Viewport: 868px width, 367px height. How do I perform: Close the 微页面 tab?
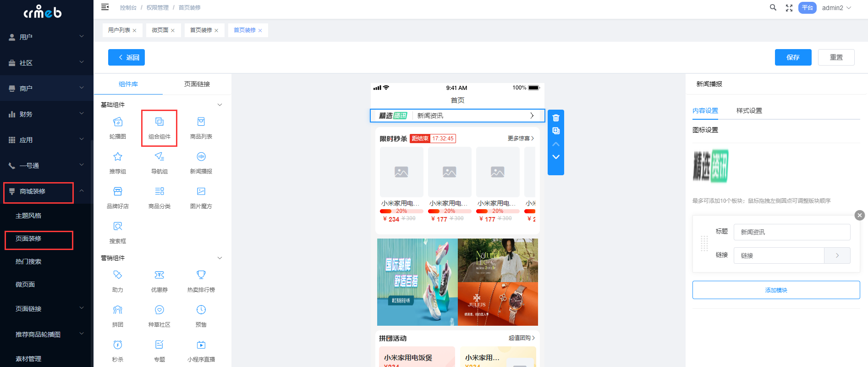point(173,30)
